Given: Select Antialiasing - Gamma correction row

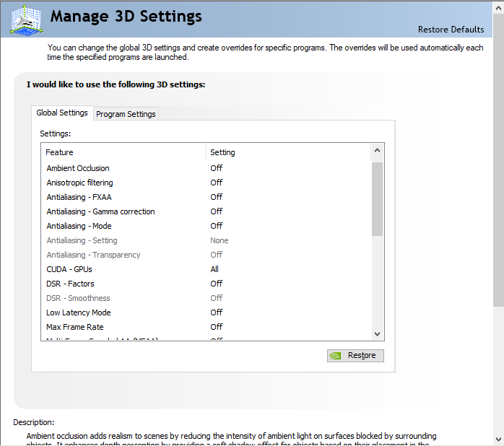Looking at the screenshot, I should 206,211.
